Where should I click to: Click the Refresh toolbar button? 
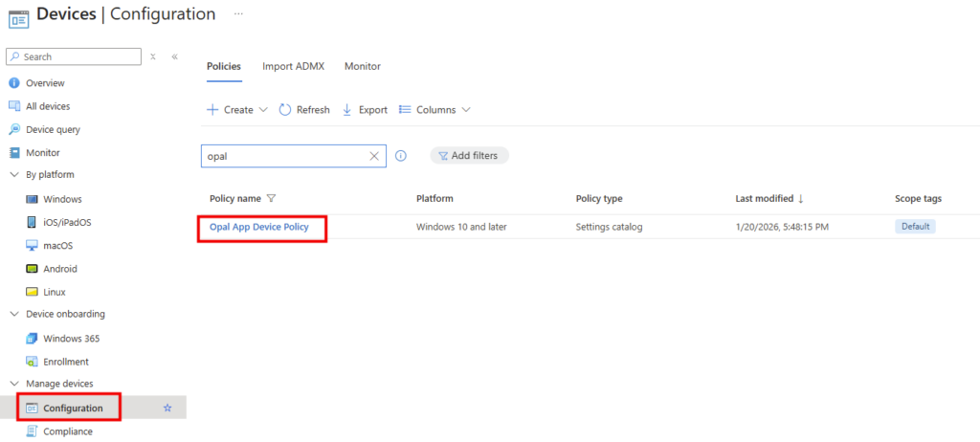click(304, 110)
